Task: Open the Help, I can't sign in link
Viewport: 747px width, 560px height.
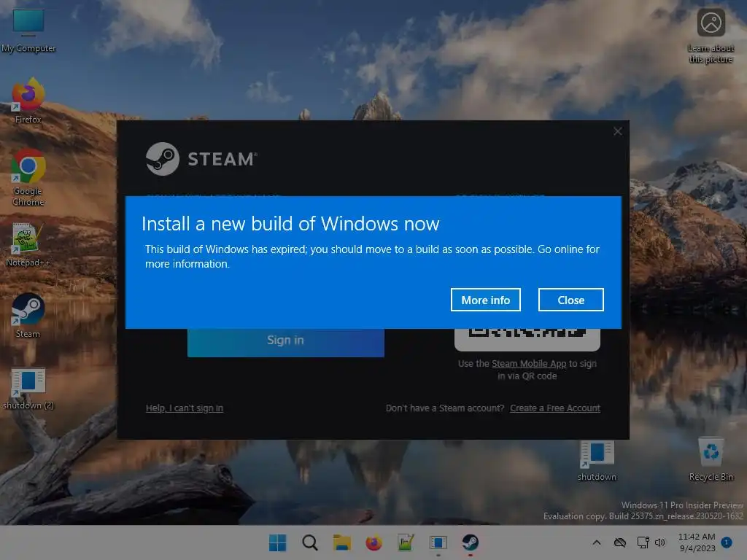Action: click(185, 408)
